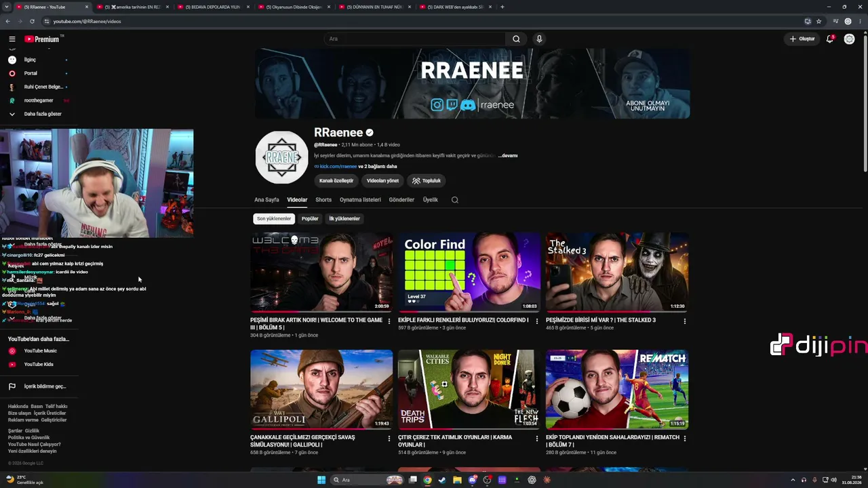Search within the RRaenee channel

pyautogui.click(x=454, y=200)
